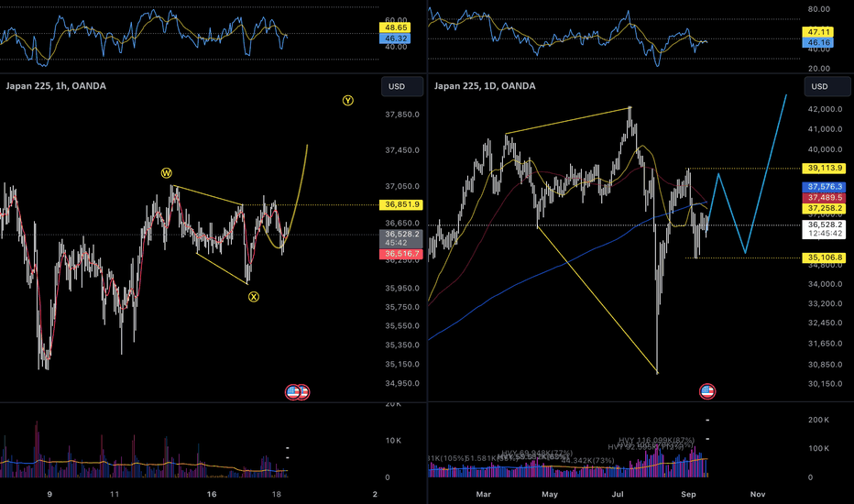854x504 pixels.
Task: Click the 11 date label on the 1h time axis
Action: 115,494
